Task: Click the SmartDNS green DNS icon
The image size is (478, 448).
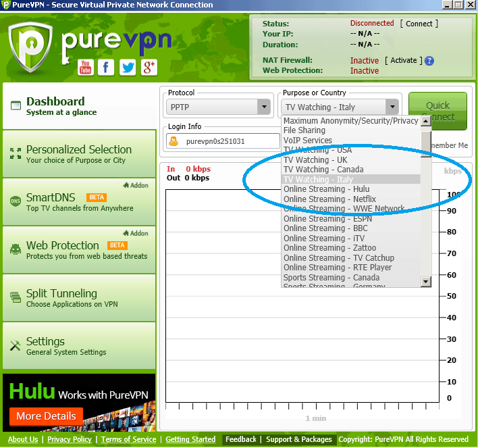Action: [x=16, y=201]
